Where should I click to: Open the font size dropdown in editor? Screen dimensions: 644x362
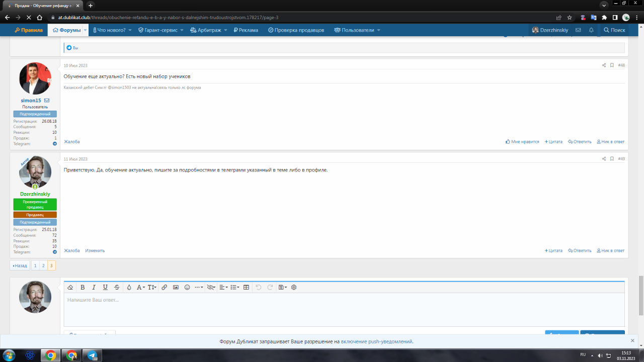tap(152, 287)
